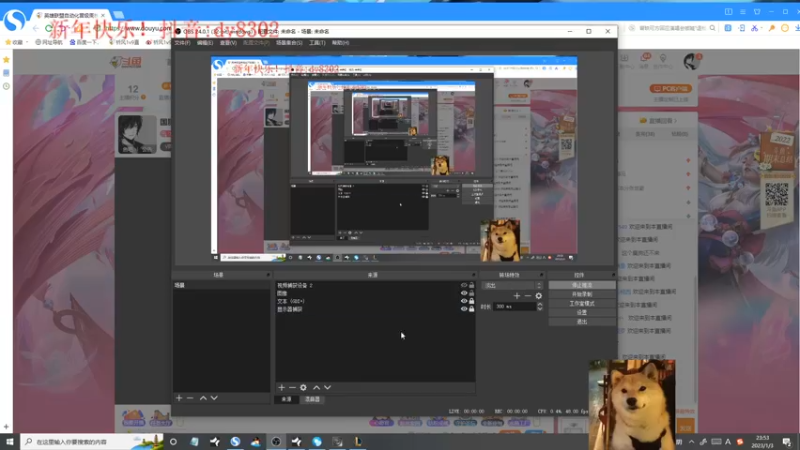Pop out the Sources (来源) dock panel
800x450 pixels.
473,275
